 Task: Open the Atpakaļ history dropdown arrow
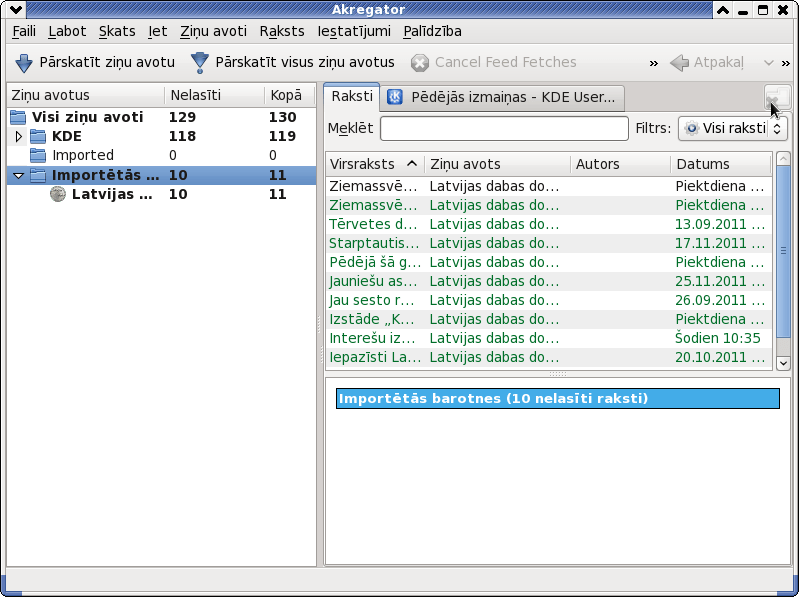point(769,63)
